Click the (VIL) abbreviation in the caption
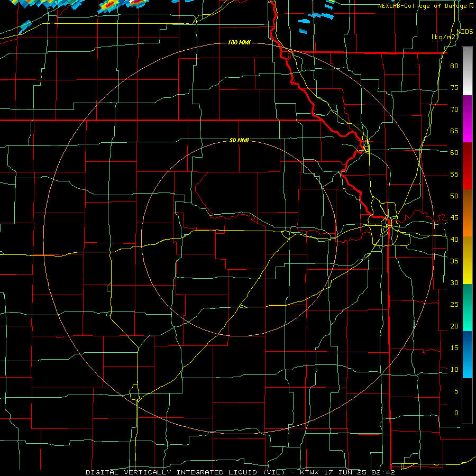This screenshot has width=476, height=476. pos(274,472)
